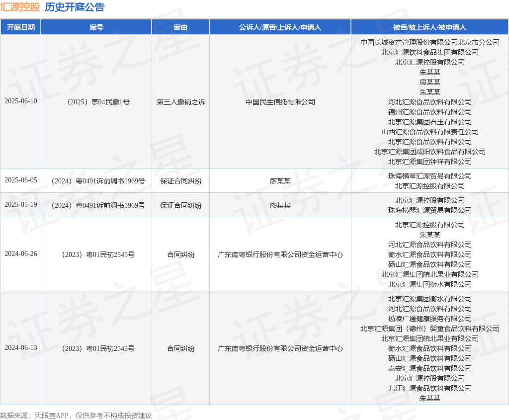The image size is (509, 420).
Task: Click the 历史开庭公告 heading
Action: click(x=75, y=7)
